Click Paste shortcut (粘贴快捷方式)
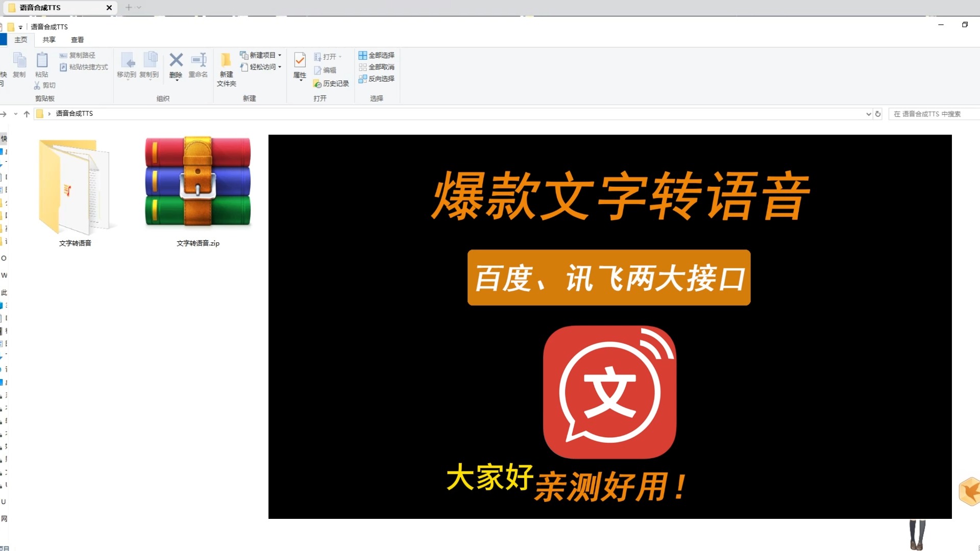The height and width of the screenshot is (551, 980). coord(83,67)
